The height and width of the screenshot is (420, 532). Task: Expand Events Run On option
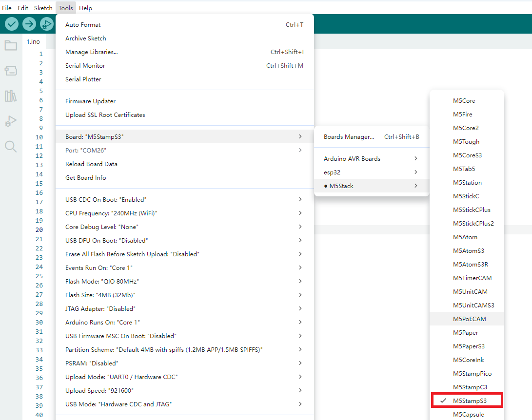pyautogui.click(x=185, y=268)
